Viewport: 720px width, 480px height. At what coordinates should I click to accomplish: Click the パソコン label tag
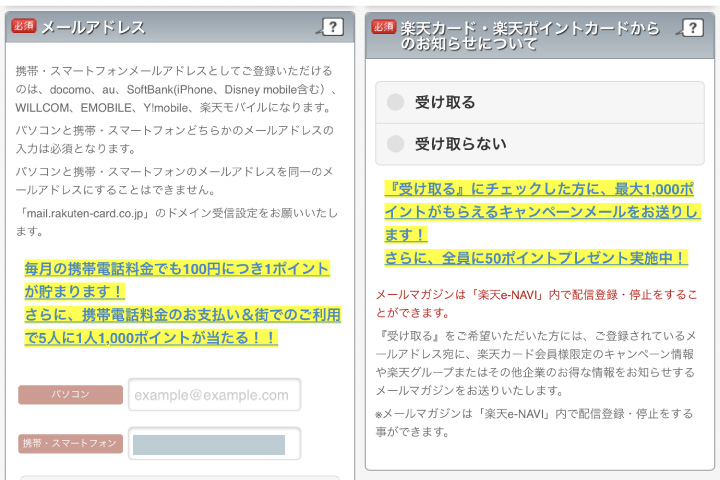(70, 395)
